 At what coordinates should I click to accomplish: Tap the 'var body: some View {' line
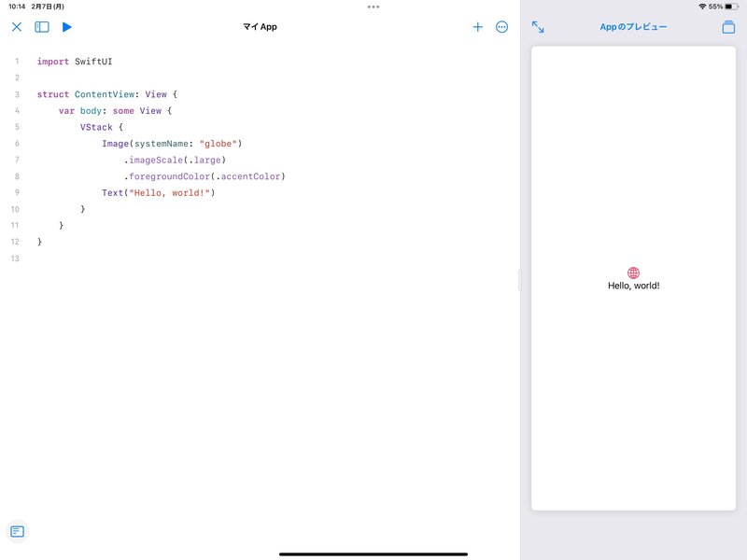pyautogui.click(x=115, y=111)
